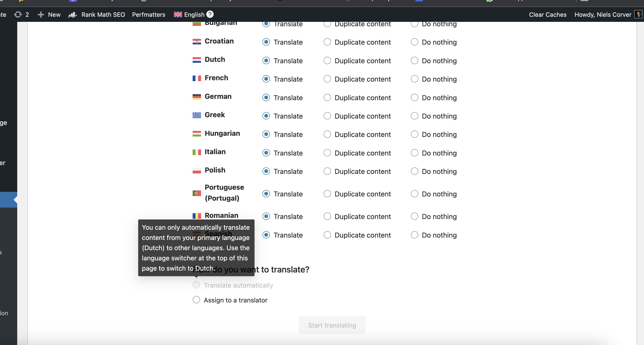
Task: Select Translate automatically option
Action: coord(196,285)
